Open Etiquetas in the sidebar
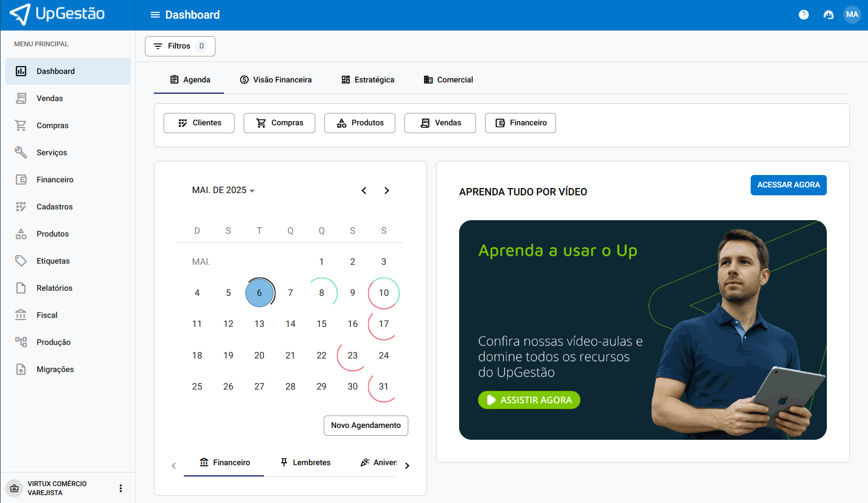 [53, 261]
